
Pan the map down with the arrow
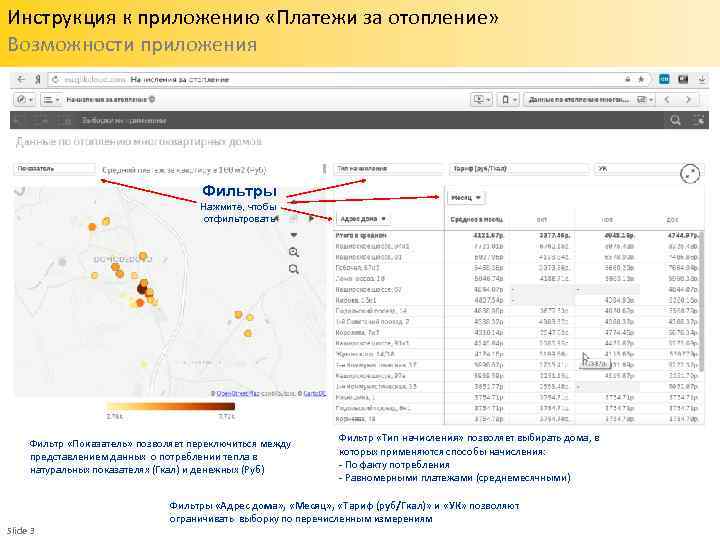tap(294, 235)
